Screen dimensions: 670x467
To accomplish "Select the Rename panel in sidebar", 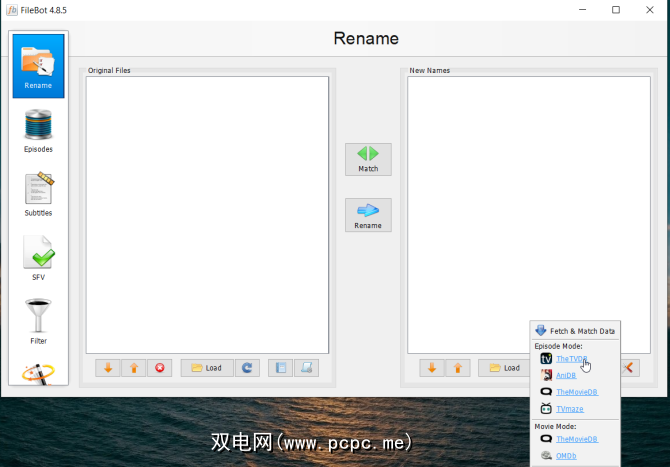I will pyautogui.click(x=38, y=66).
